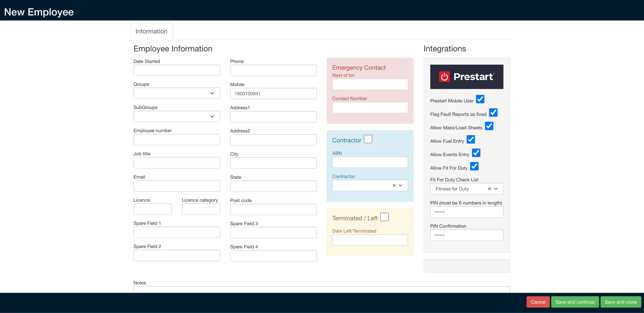Switch to the Information tab
This screenshot has height=313, width=644.
(x=151, y=31)
